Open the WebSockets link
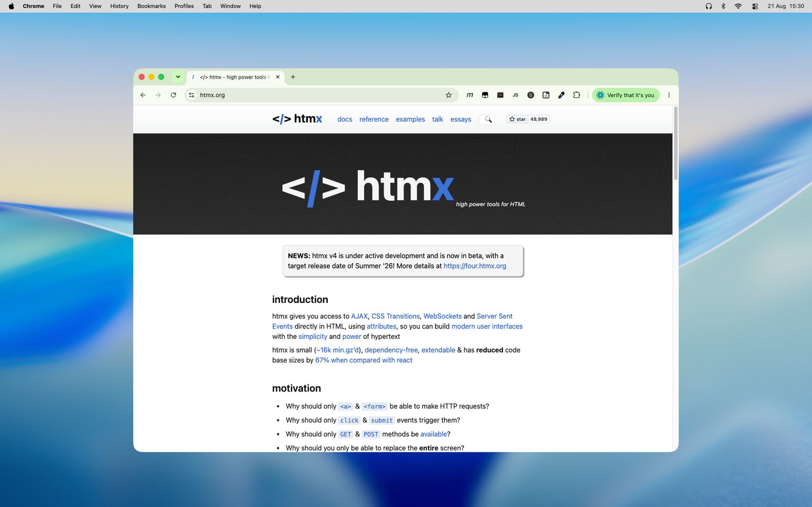The height and width of the screenshot is (507, 812). tap(442, 316)
